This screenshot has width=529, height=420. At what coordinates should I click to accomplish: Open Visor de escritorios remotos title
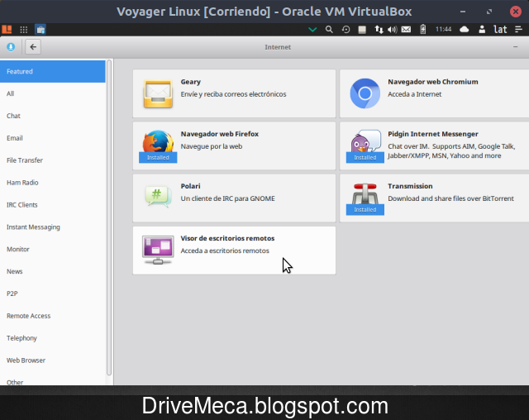(227, 238)
